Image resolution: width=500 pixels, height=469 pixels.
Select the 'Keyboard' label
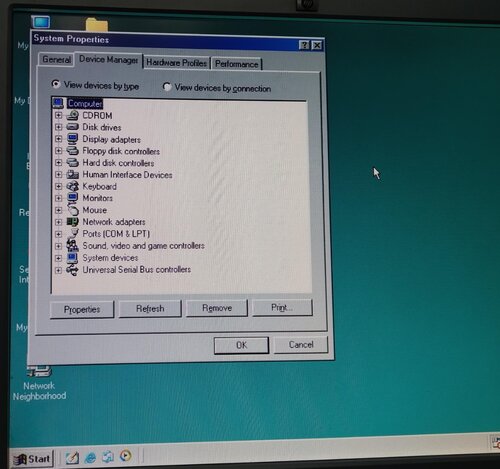99,186
